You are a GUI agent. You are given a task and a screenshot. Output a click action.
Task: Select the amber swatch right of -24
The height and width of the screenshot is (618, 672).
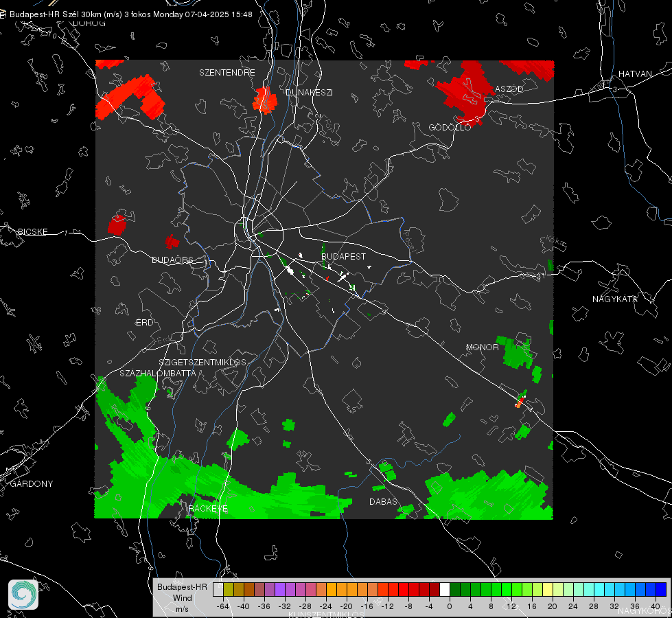click(332, 590)
